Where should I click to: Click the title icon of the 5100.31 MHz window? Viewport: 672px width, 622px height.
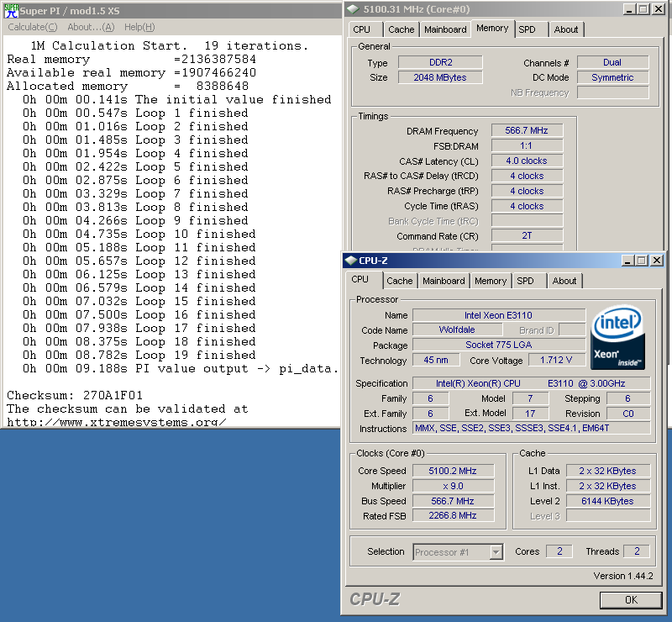click(x=353, y=9)
